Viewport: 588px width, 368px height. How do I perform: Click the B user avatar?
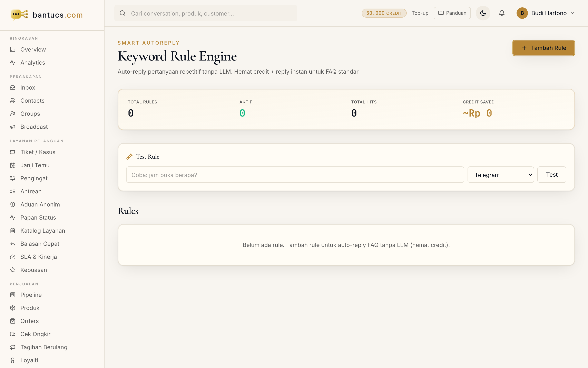(522, 13)
